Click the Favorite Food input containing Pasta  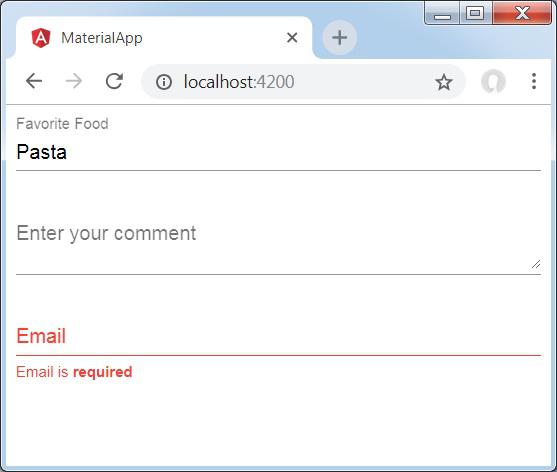coord(278,152)
